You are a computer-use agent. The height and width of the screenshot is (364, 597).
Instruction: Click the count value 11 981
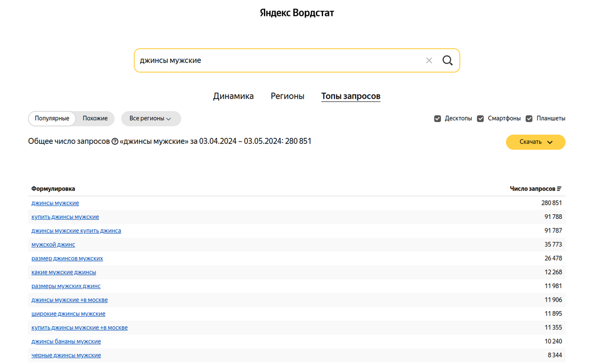553,286
